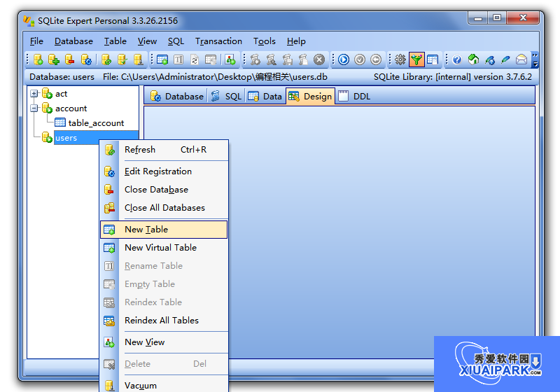Click the plain feather toolbar icon
The height and width of the screenshot is (392, 560).
point(505,59)
